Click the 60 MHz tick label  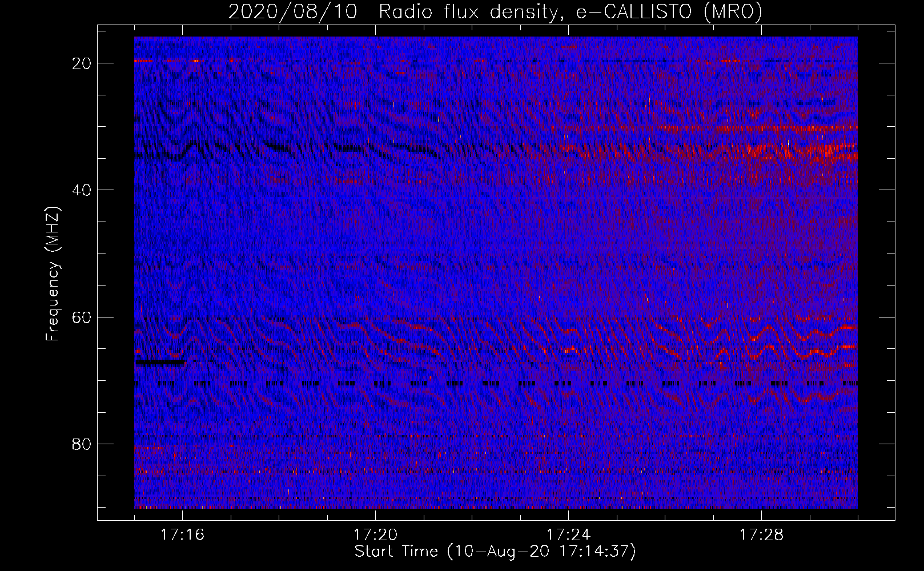click(x=82, y=317)
